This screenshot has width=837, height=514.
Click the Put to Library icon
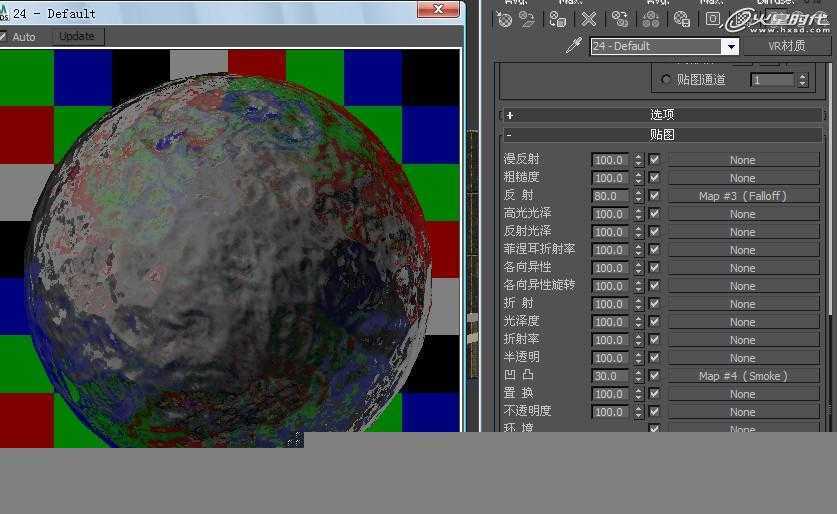coord(682,20)
